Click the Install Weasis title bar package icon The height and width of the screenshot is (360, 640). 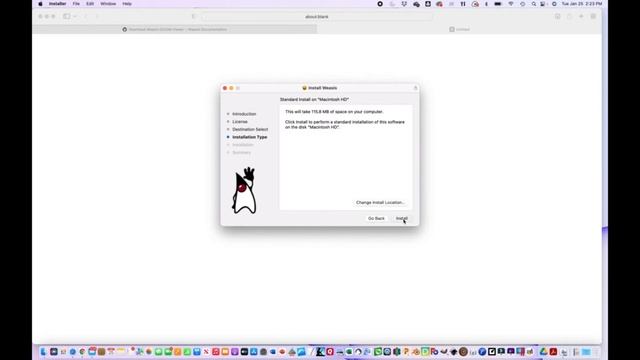click(x=304, y=88)
